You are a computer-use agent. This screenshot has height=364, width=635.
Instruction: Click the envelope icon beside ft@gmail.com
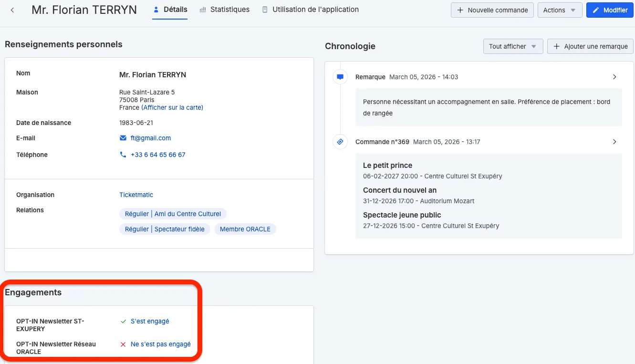(123, 138)
